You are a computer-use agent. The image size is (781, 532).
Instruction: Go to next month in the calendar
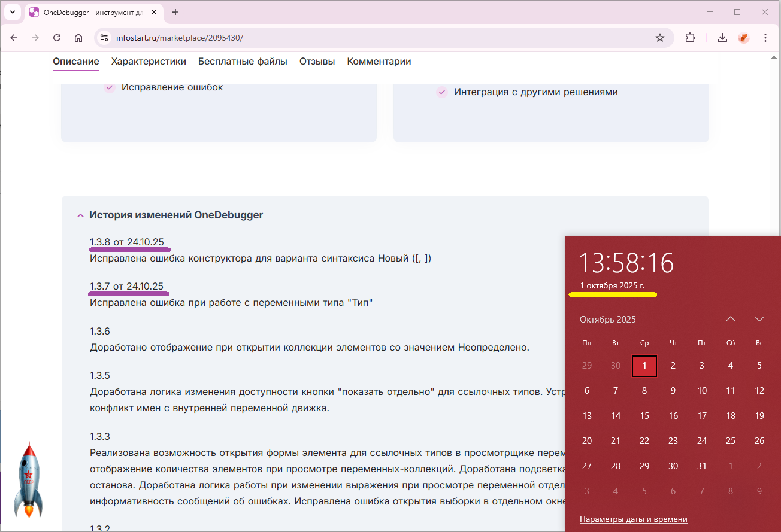[x=759, y=319]
